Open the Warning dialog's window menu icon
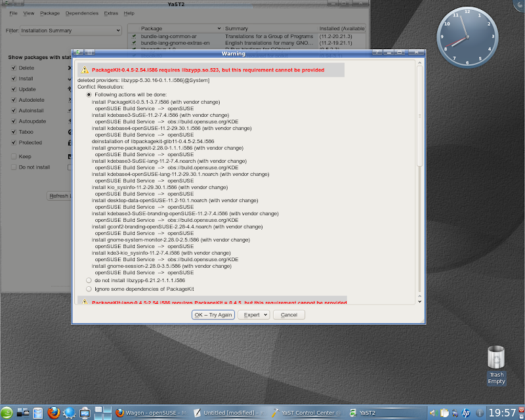 coord(78,52)
